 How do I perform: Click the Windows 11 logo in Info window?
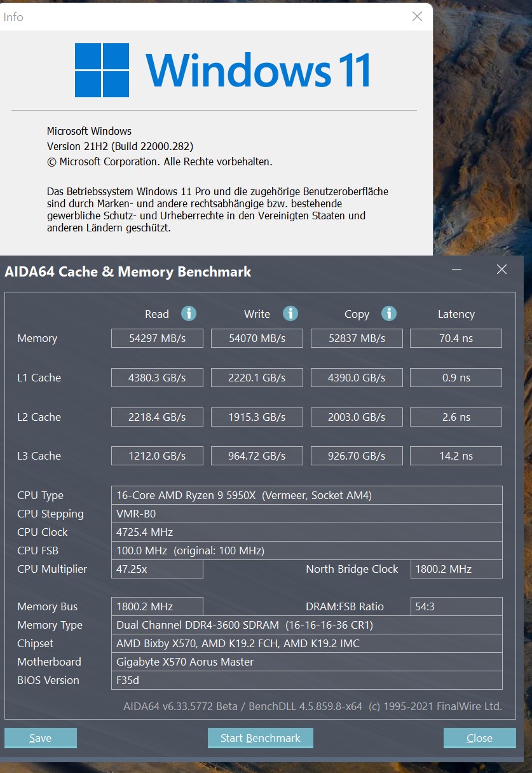(x=223, y=70)
